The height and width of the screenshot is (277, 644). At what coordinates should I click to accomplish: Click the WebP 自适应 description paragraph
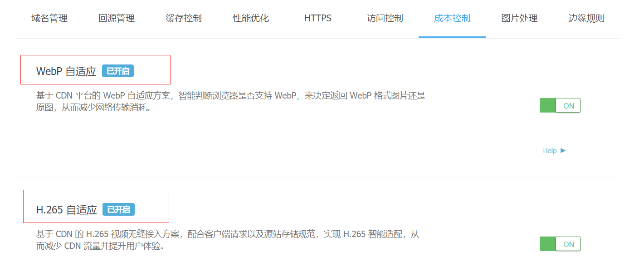tap(230, 102)
